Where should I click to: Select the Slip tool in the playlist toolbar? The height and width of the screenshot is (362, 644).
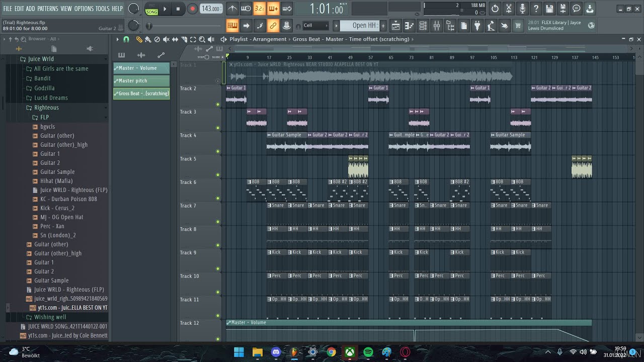175,39
